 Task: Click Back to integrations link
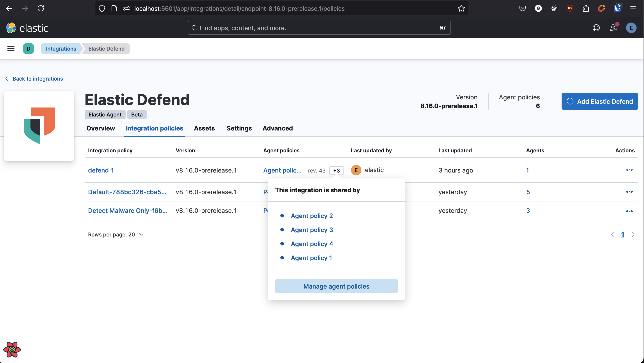[x=34, y=79]
